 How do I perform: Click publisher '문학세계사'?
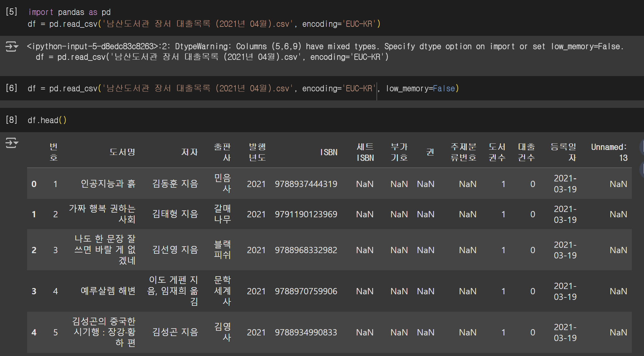(222, 291)
